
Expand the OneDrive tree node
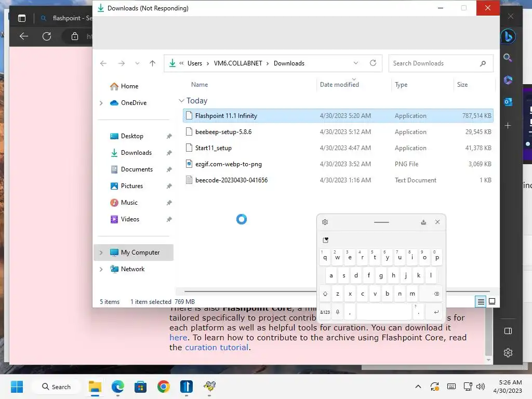[101, 103]
